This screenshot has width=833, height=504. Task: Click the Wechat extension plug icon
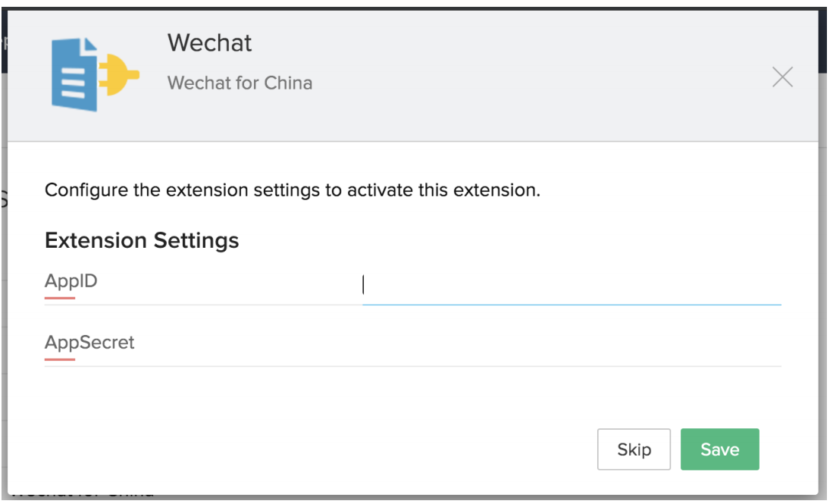(x=95, y=74)
